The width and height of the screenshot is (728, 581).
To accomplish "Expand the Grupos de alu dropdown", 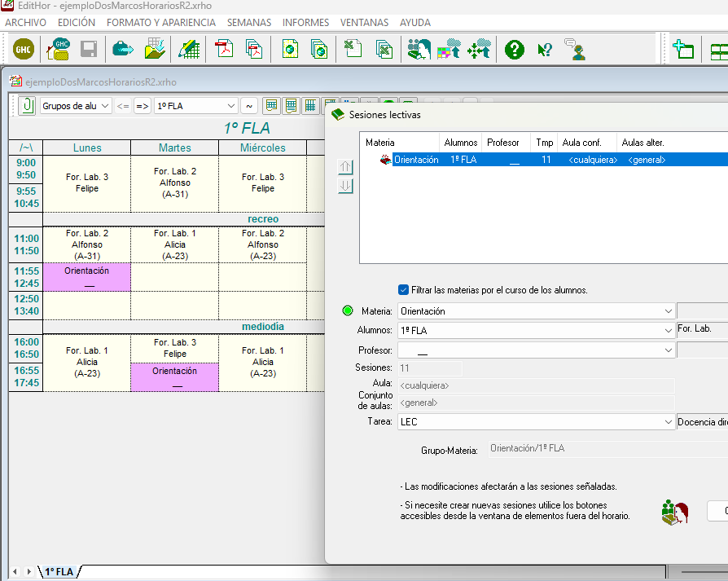I will coord(76,106).
